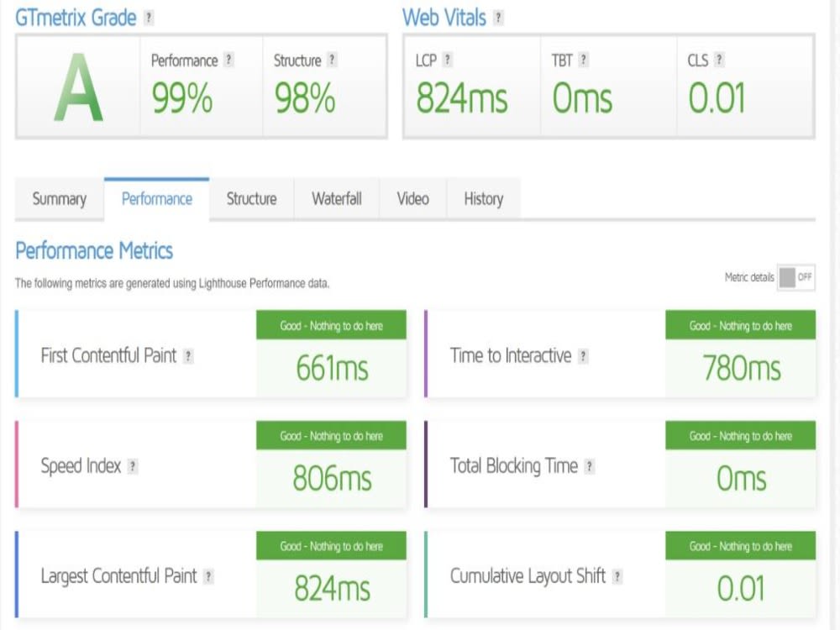Viewport: 840px width, 630px height.
Task: Click the Total Blocking Time label
Action: tap(514, 466)
